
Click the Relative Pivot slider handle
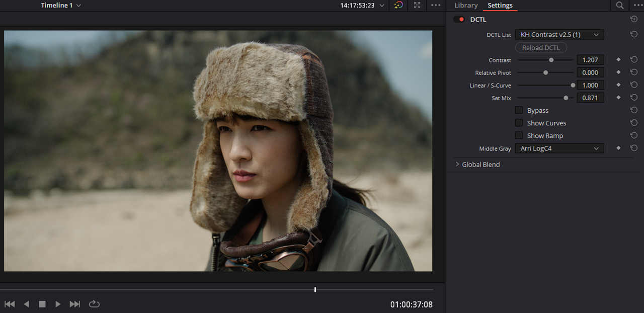point(545,72)
